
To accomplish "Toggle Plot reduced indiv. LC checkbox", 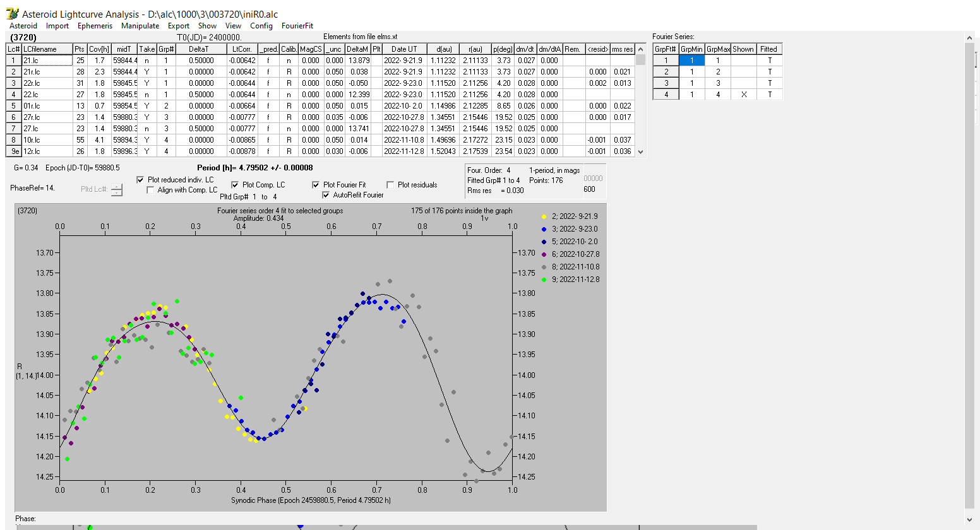I will tap(140, 180).
